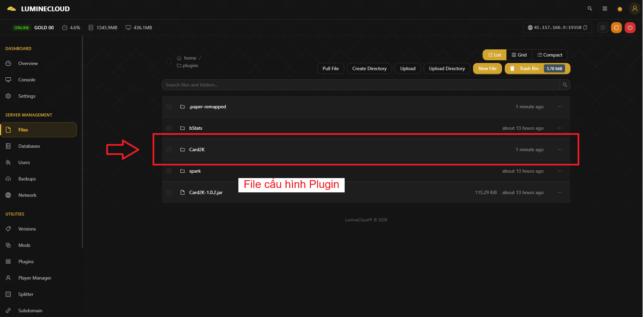Select the Card2K-1.0.2.jar file checkbox

click(x=169, y=192)
